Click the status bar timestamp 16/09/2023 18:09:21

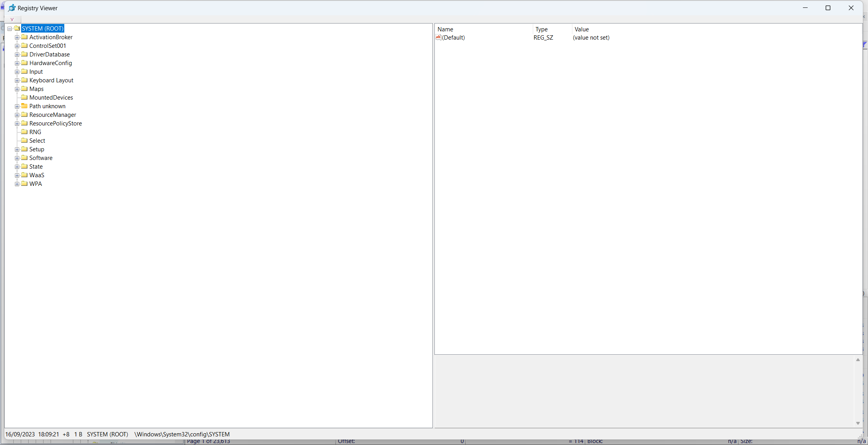(32, 434)
